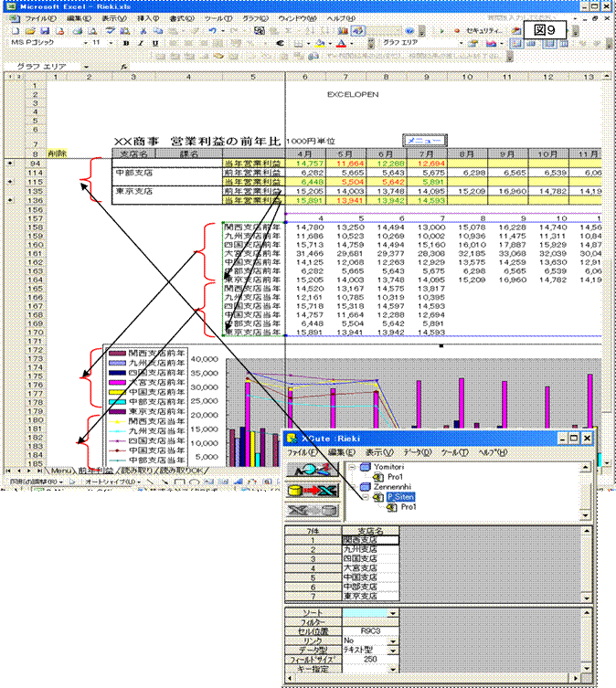Viewport: 616px width, 688px height.
Task: Collapse the Yomitori tree node
Action: 352,467
